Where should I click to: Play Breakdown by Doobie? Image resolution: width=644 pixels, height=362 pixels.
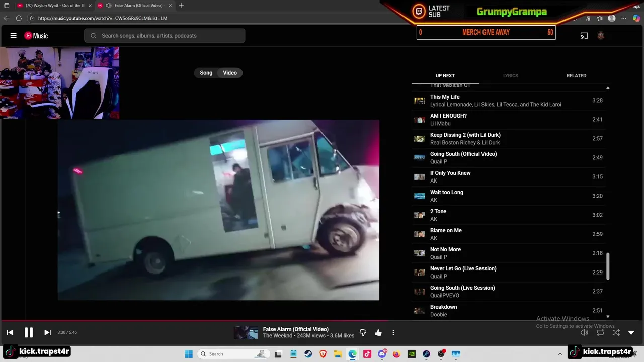tap(508, 311)
